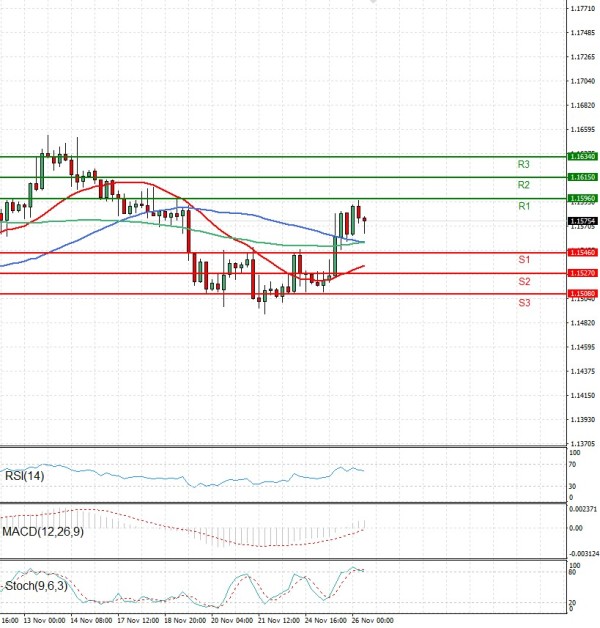Click the 1.17710 price axis label
This screenshot has height=628, width=600.
tap(582, 8)
